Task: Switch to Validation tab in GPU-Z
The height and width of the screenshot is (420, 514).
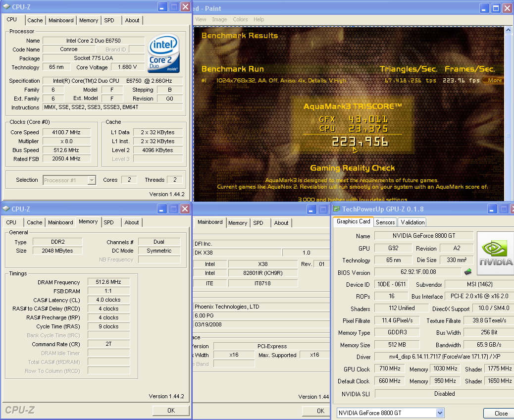Action: point(412,222)
